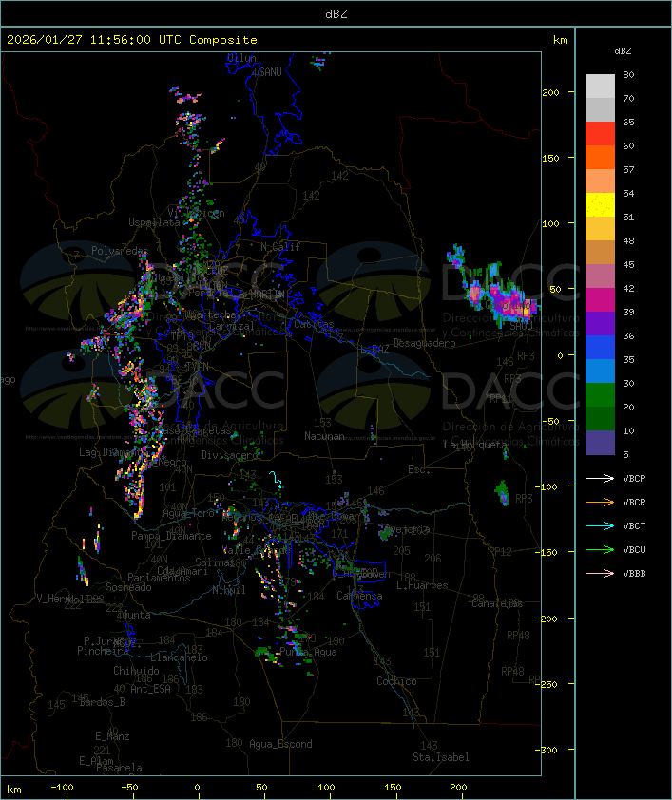Screen dimensions: 672x800
Task: Click the dBZ title at the top
Action: (x=336, y=13)
